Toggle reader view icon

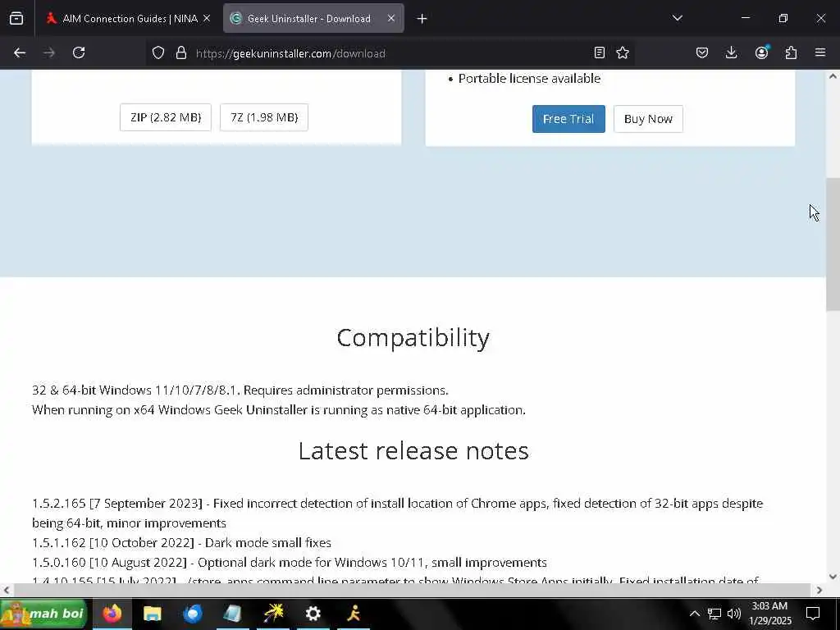600,52
